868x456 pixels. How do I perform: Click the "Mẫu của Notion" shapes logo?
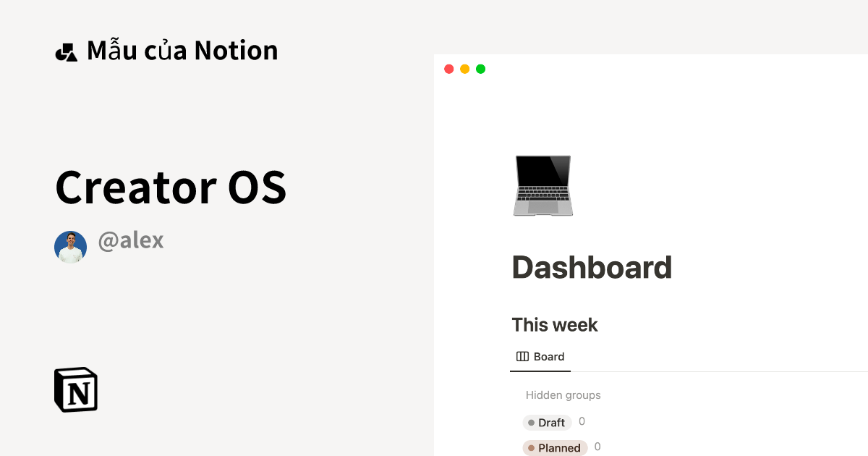tap(67, 49)
